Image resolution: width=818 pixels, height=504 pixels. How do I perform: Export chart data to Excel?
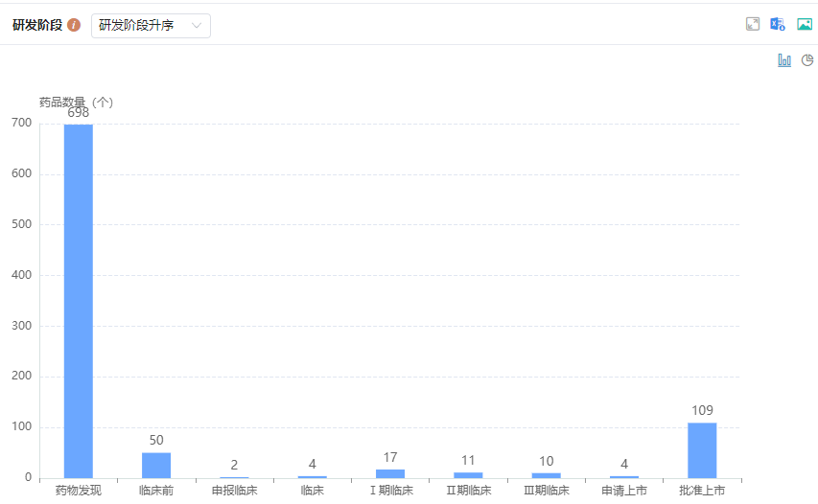[778, 24]
